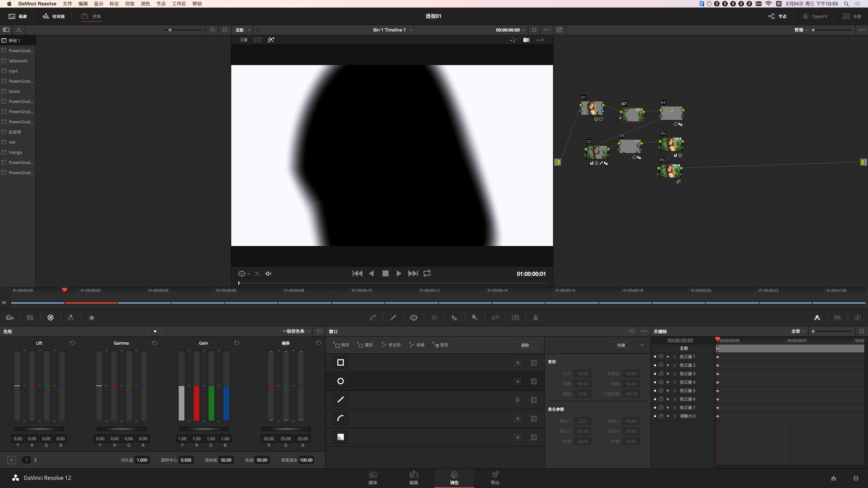This screenshot has height=488, width=868.
Task: Open the Tracker palette icon
Action: [434, 318]
